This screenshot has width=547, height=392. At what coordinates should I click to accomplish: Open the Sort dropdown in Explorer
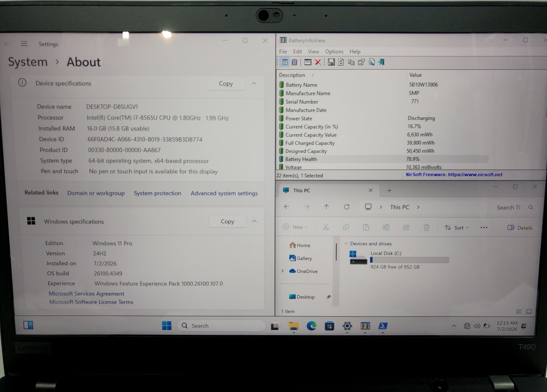point(457,227)
